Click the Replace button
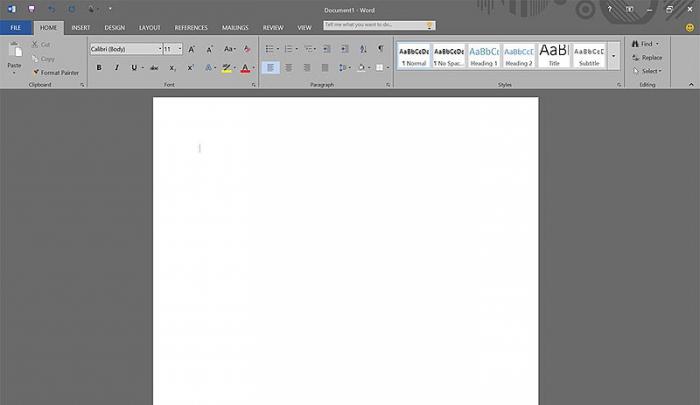 click(x=651, y=58)
